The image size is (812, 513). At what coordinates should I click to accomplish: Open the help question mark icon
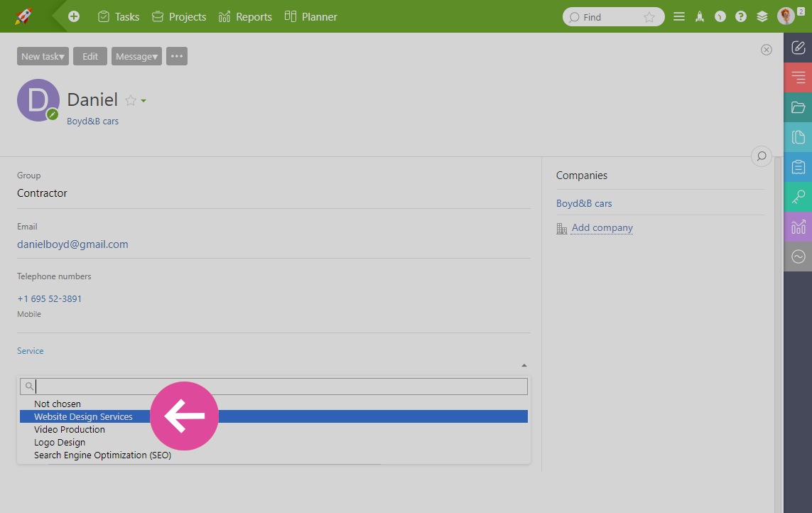pyautogui.click(x=741, y=16)
